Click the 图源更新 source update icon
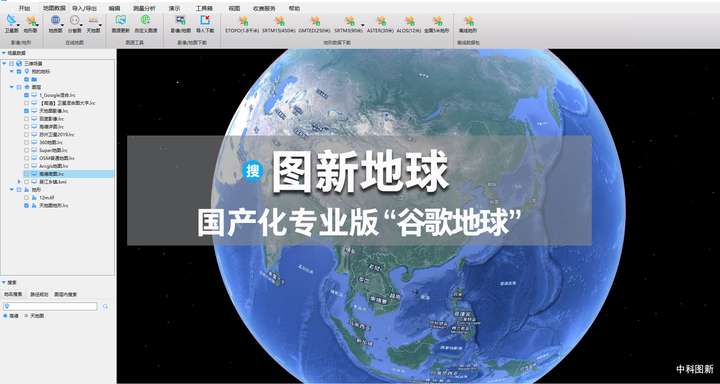 click(x=121, y=20)
